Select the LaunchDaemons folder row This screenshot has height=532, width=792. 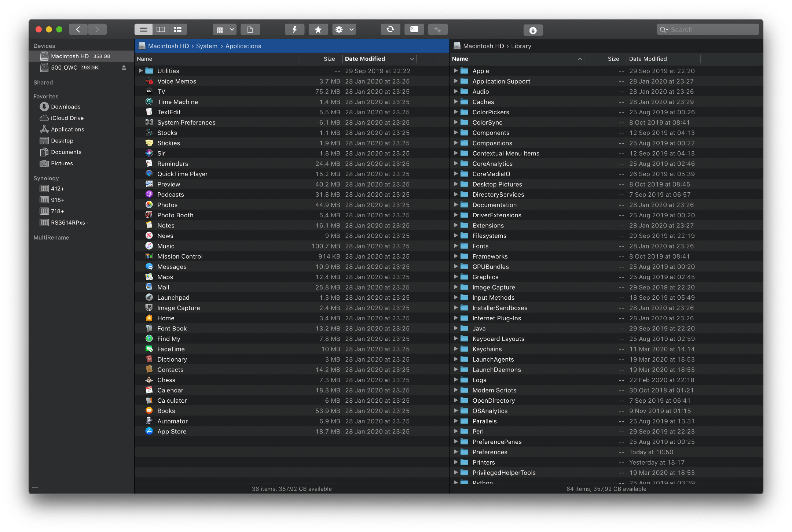pos(606,370)
